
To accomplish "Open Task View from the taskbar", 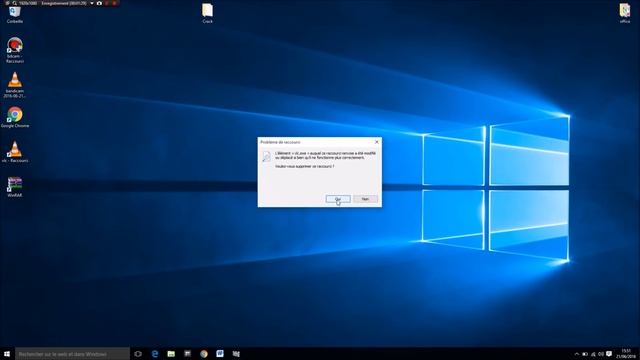I will pos(138,354).
